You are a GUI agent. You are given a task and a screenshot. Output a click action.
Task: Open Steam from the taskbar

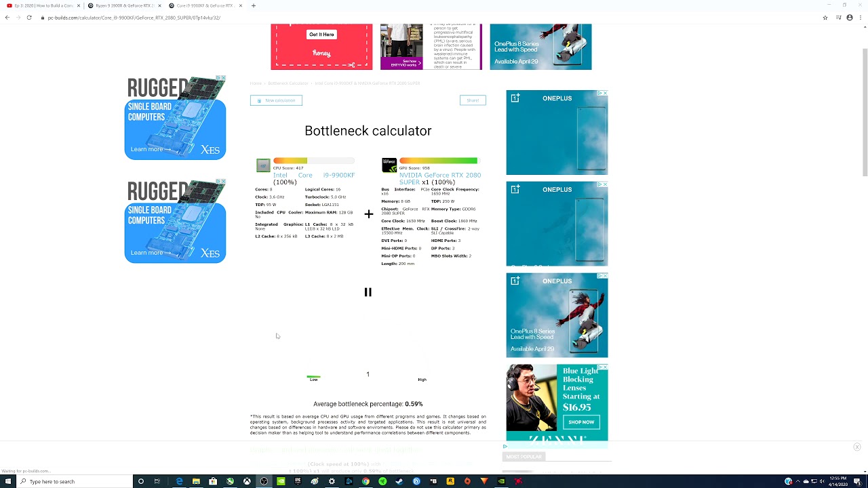(399, 481)
